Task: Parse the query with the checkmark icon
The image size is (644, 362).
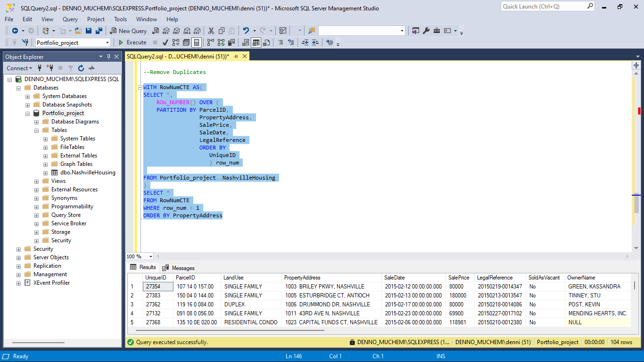Action: coord(165,42)
